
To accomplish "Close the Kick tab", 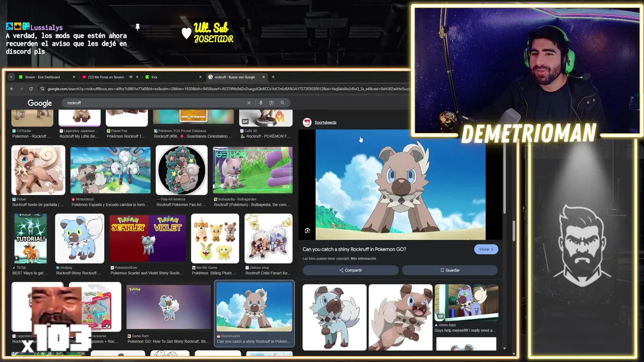I will coord(200,77).
